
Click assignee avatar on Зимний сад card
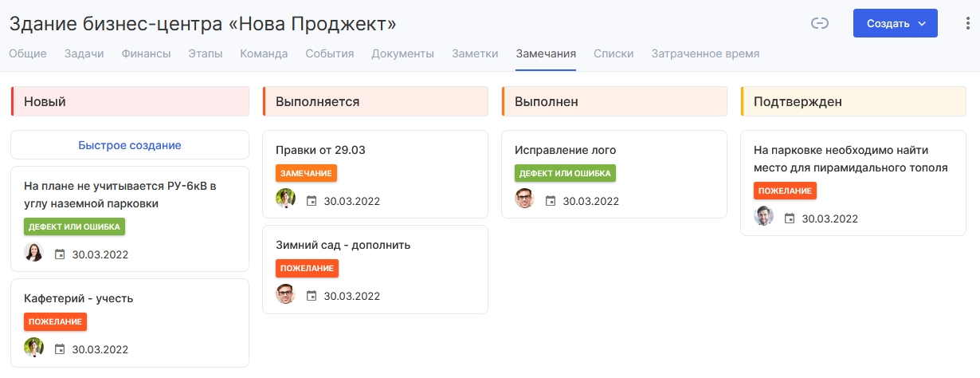[285, 294]
